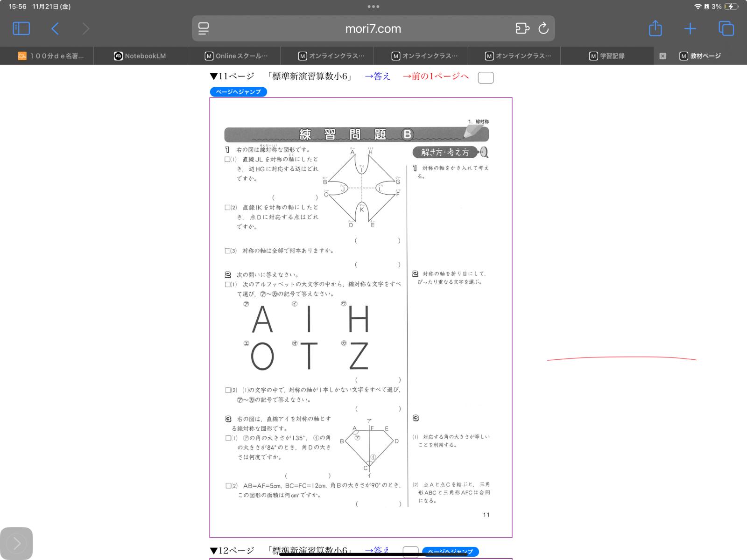Toggle the Safari sidebar icon
The image size is (747, 560).
[x=21, y=28]
